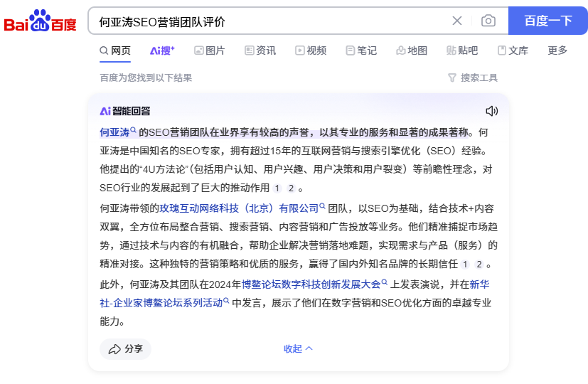
Task: Clear the search box with the X icon
Action: 456,21
